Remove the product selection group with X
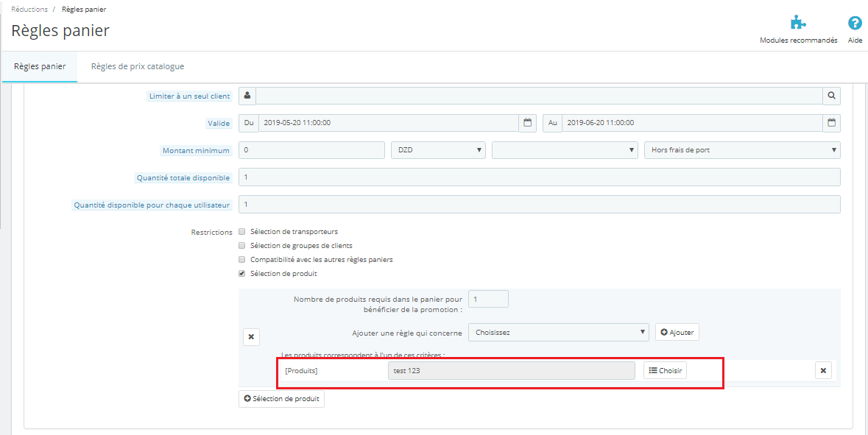 251,336
